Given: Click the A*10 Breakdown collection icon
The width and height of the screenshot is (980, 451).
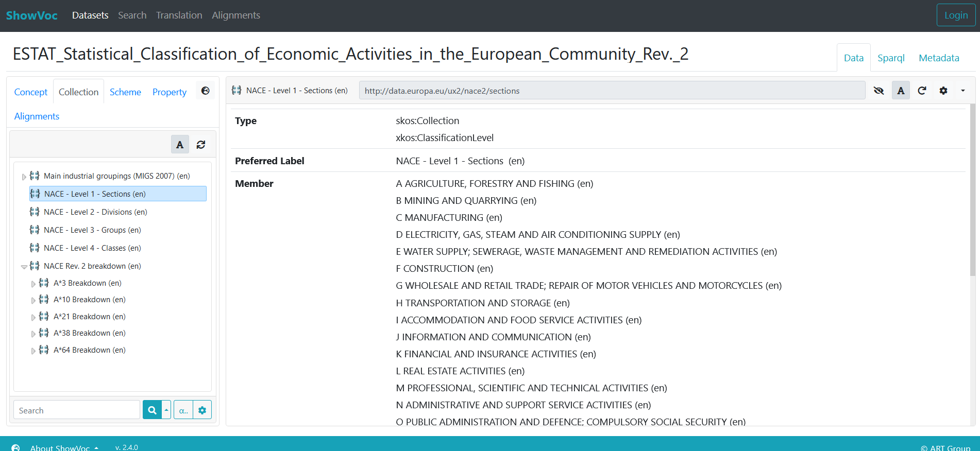Looking at the screenshot, I should (x=44, y=299).
